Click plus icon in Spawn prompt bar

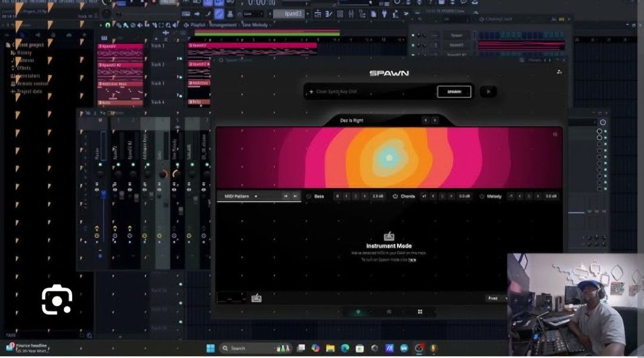point(311,92)
